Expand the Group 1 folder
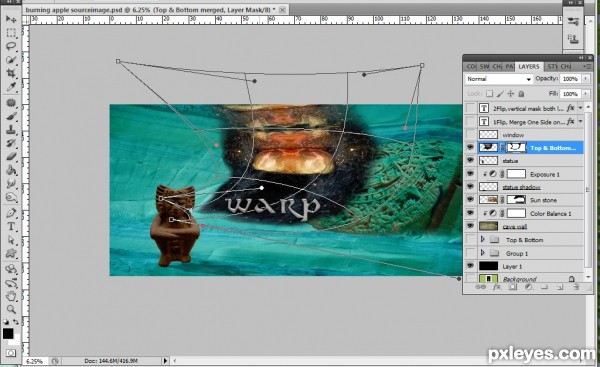The image size is (600, 367). (x=483, y=253)
